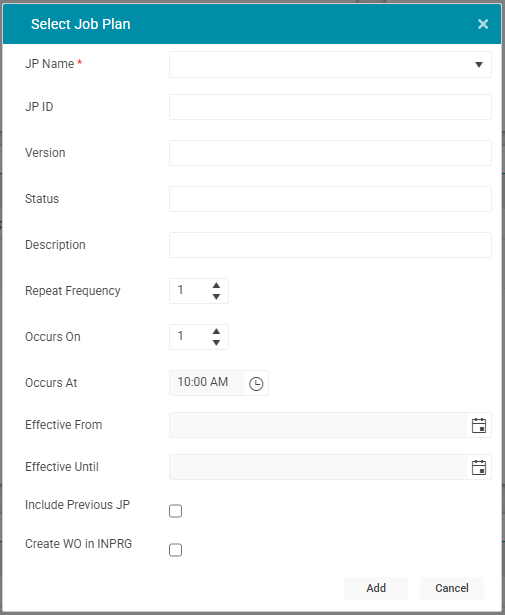Close the Select Job Plan dialog
This screenshot has height=615, width=505.
coord(483,24)
